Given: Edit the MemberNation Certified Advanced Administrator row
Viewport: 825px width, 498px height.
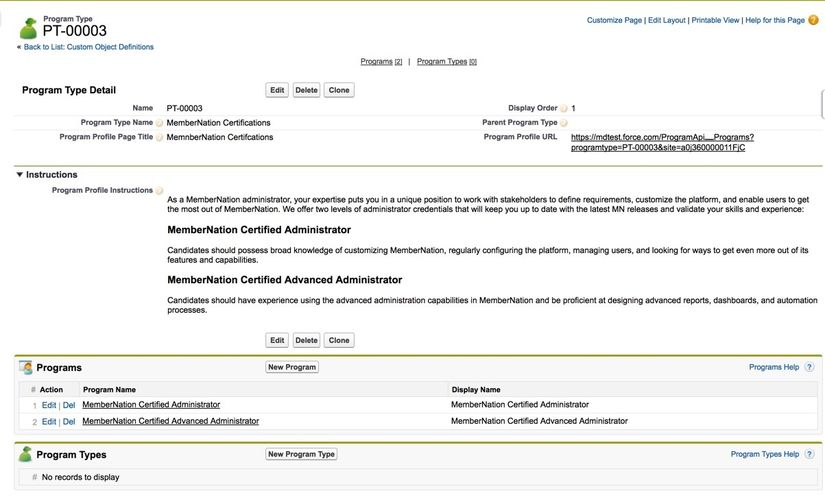Looking at the screenshot, I should coord(49,422).
